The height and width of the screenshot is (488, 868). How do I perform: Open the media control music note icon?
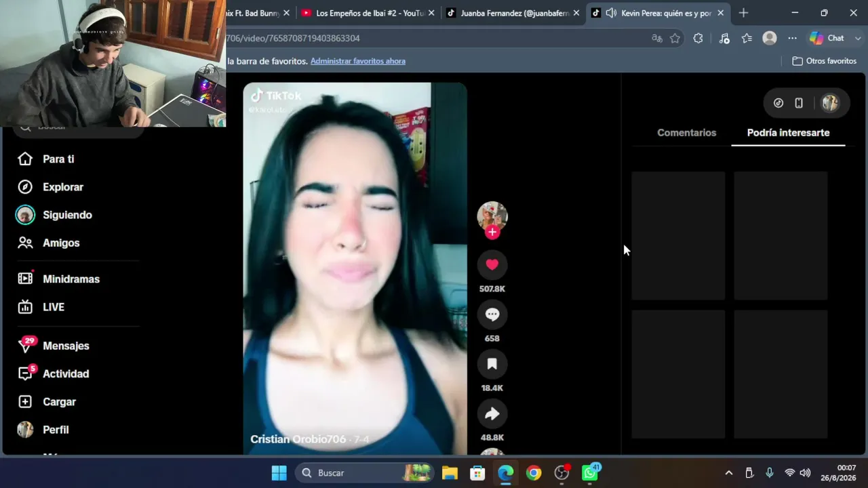click(x=724, y=39)
